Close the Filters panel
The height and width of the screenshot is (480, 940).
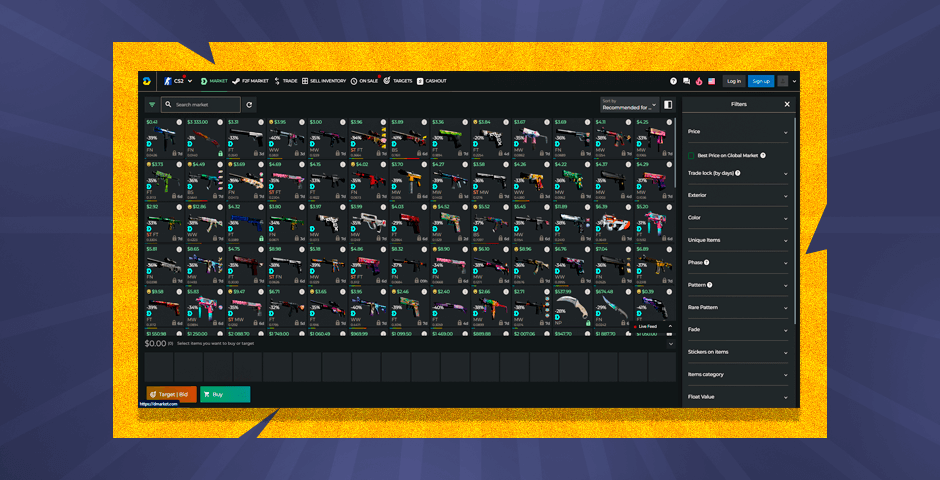tap(787, 104)
